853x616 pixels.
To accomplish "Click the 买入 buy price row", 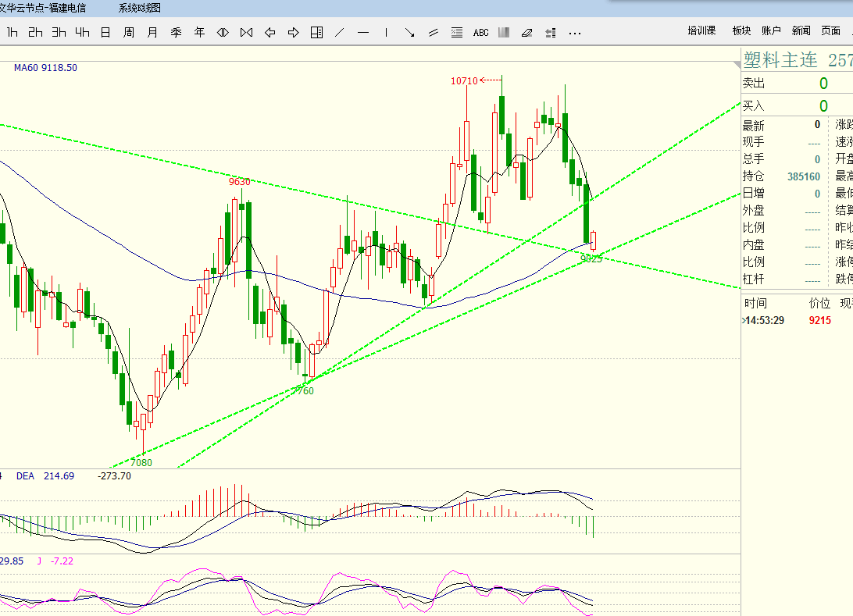I will click(x=797, y=105).
